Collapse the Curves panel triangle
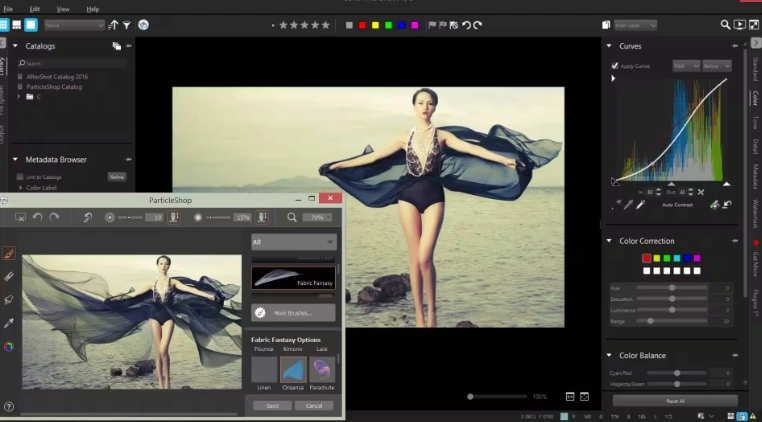Image resolution: width=762 pixels, height=422 pixels. point(608,46)
